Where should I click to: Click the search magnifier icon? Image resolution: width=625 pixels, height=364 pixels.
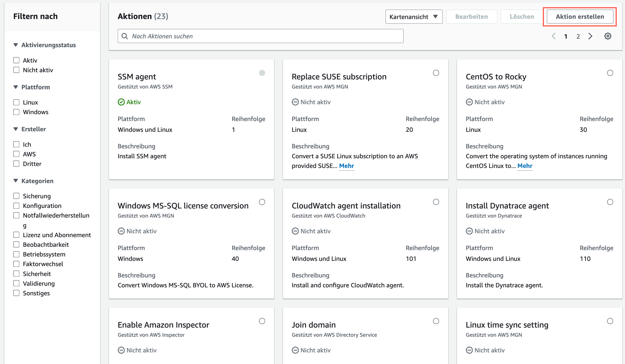(x=125, y=36)
